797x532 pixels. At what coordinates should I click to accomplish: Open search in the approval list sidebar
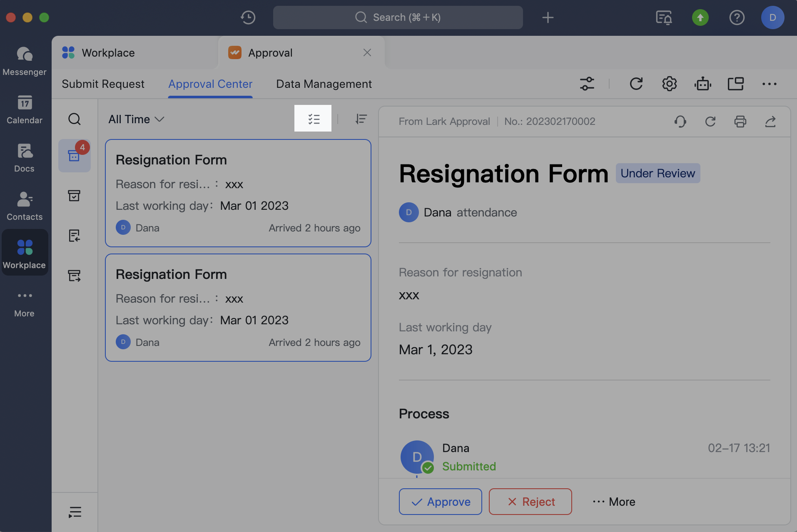75,119
